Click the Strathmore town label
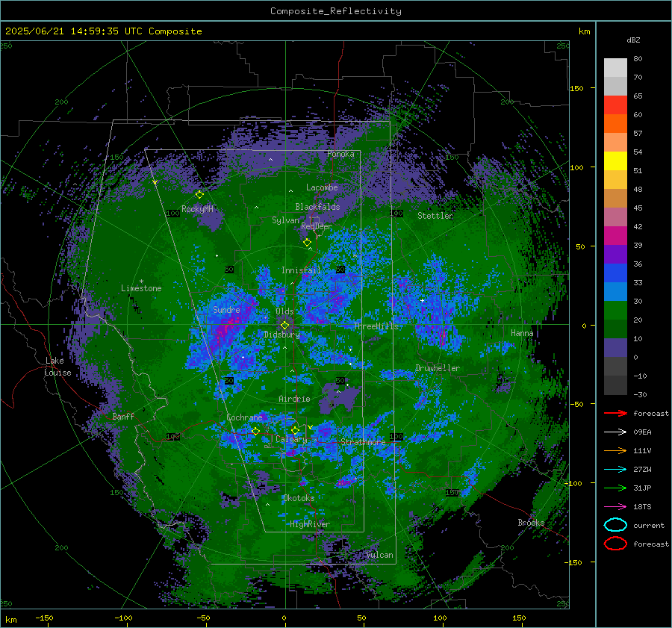This screenshot has height=628, width=672. [363, 442]
